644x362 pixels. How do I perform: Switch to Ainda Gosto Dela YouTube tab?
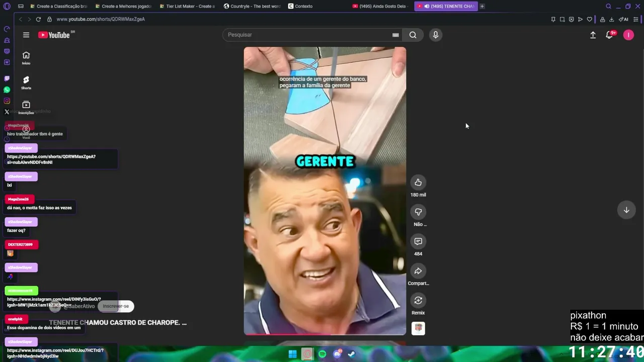(x=381, y=6)
